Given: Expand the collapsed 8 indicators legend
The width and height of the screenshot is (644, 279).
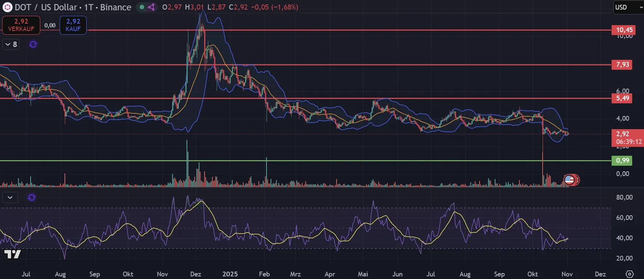Looking at the screenshot, I should point(11,44).
